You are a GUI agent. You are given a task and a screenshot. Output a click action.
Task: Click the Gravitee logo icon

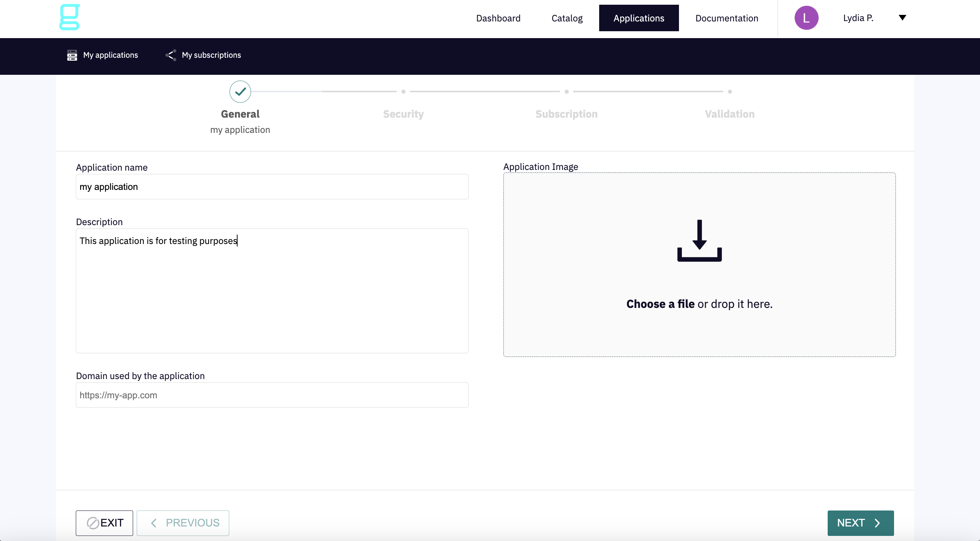(70, 17)
